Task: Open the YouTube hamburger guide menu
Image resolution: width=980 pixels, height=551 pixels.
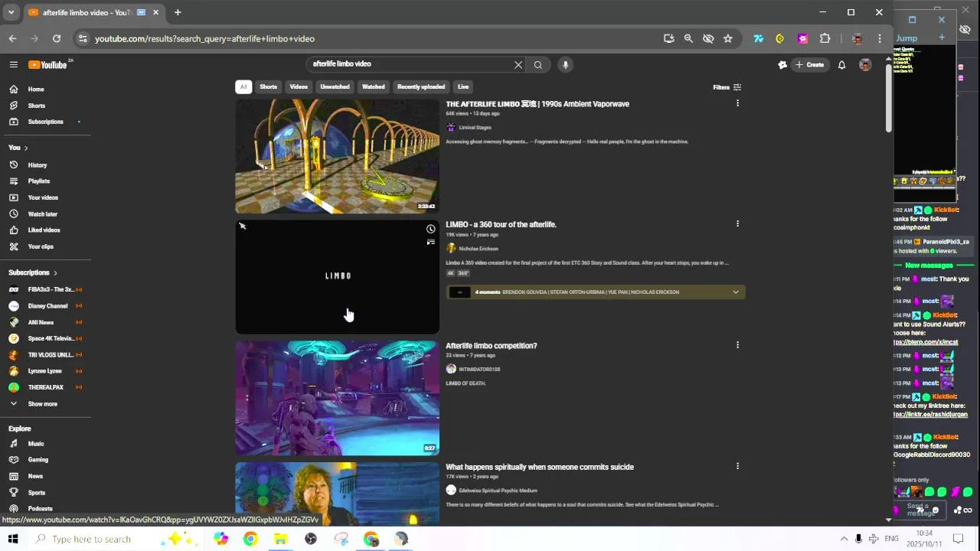Action: tap(13, 65)
